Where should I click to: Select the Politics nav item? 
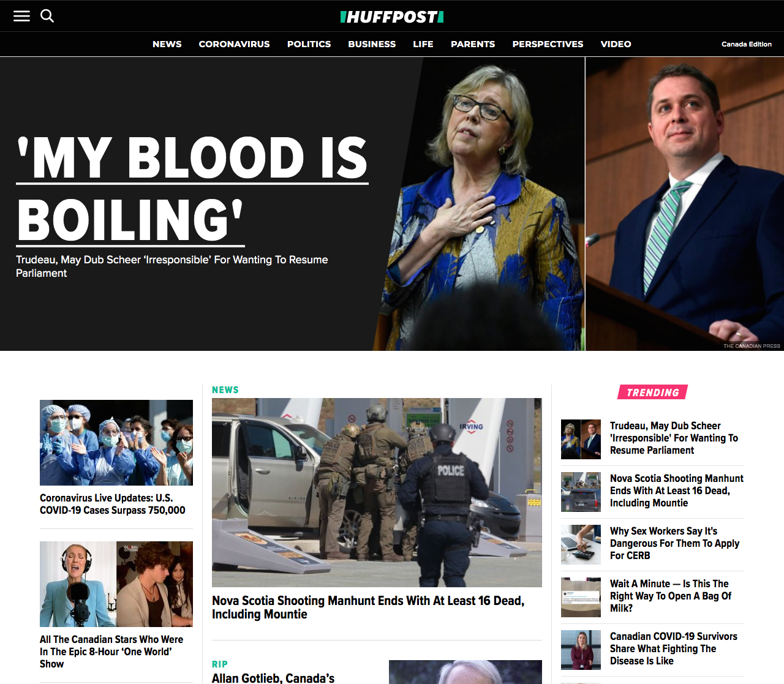309,44
